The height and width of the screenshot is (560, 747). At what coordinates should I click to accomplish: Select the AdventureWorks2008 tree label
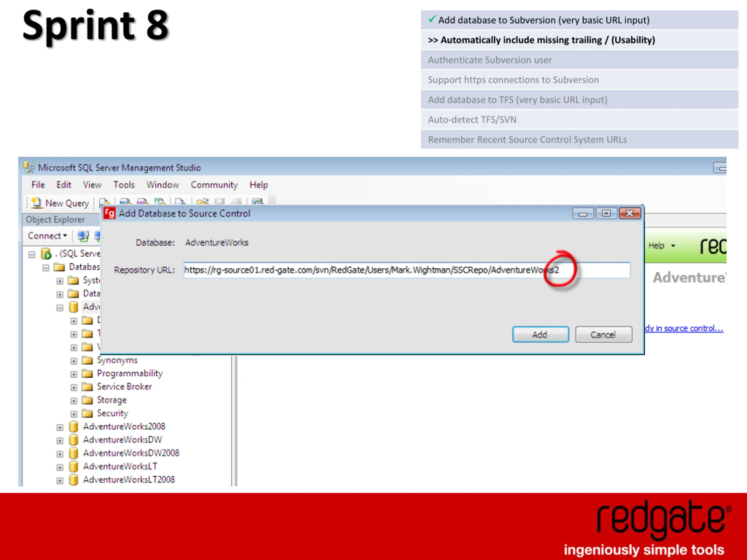pyautogui.click(x=124, y=427)
